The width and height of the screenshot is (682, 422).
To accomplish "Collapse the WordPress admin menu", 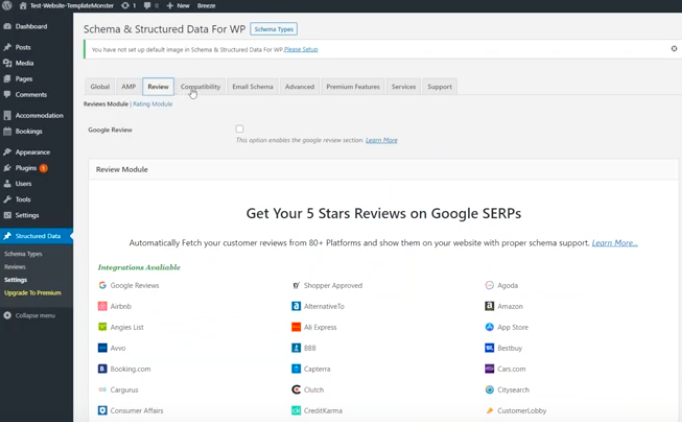I will pos(34,315).
